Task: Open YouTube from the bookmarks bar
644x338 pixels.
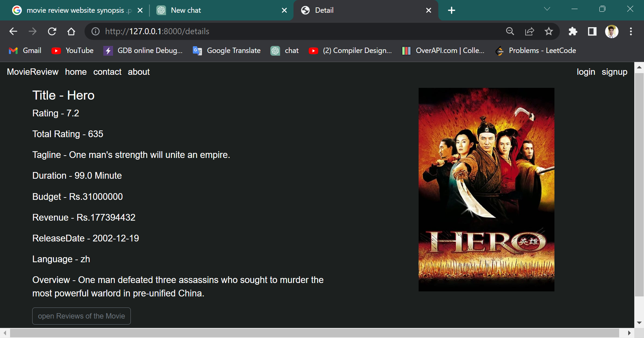Action: click(x=72, y=50)
